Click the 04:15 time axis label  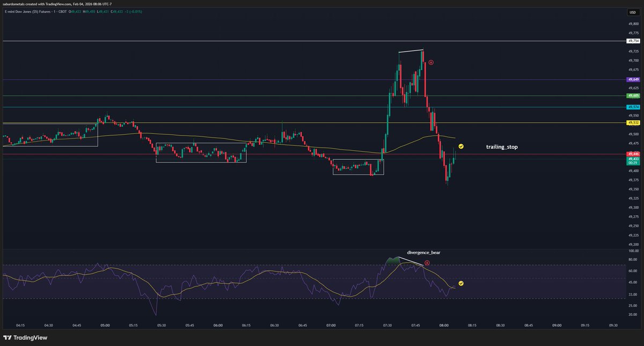[x=20, y=325]
